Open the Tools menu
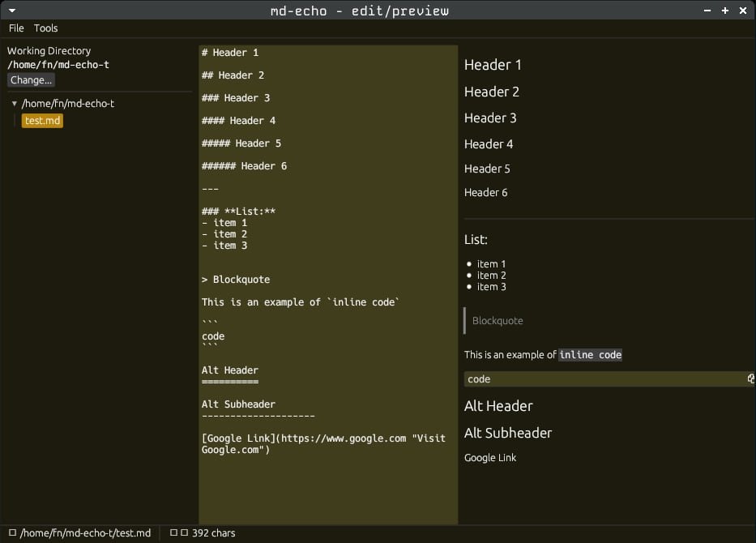The height and width of the screenshot is (543, 756). pos(46,28)
